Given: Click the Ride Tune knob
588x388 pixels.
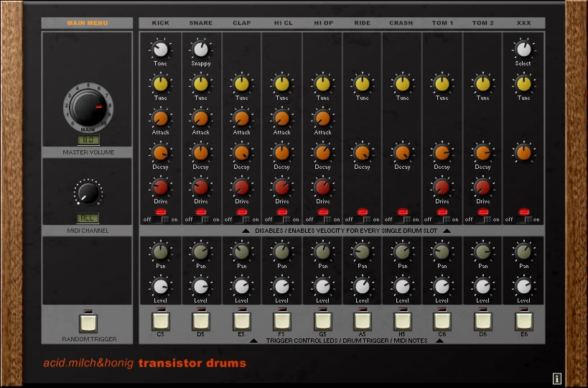Looking at the screenshot, I should [x=363, y=83].
